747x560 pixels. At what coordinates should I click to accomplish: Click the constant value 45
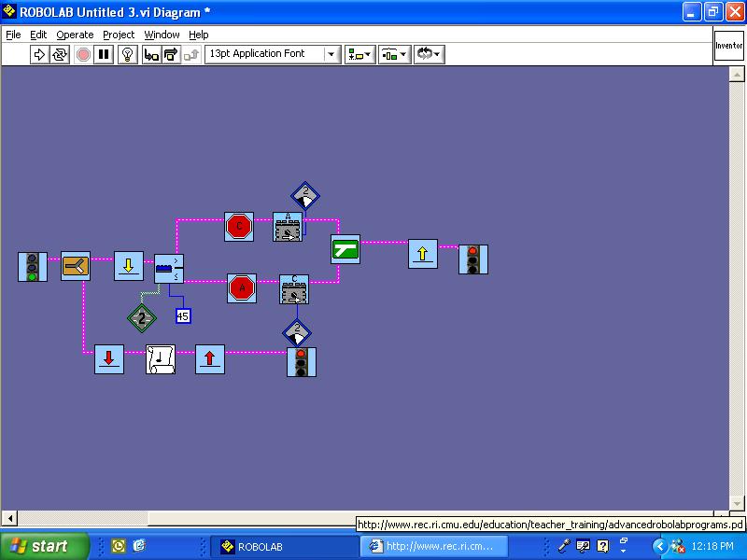[x=183, y=316]
